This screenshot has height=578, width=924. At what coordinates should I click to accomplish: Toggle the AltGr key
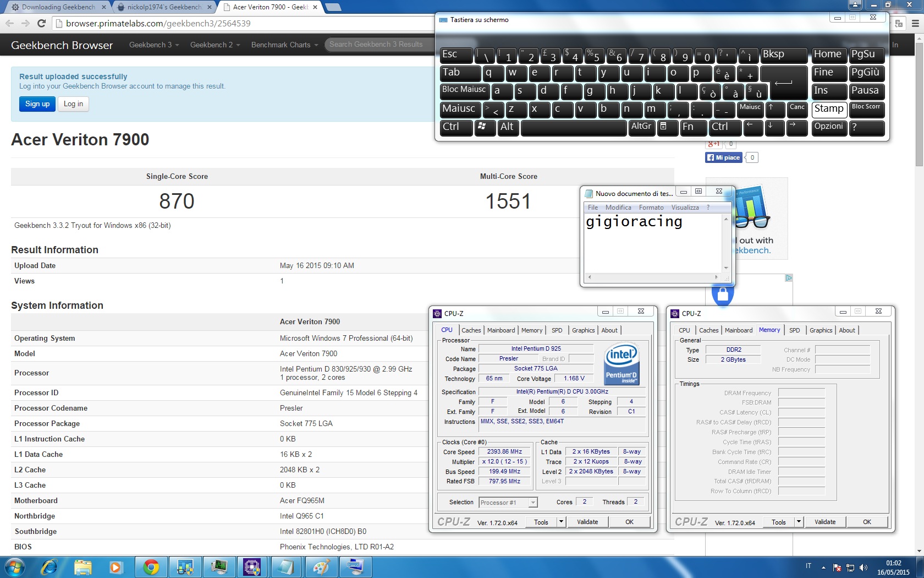[642, 128]
